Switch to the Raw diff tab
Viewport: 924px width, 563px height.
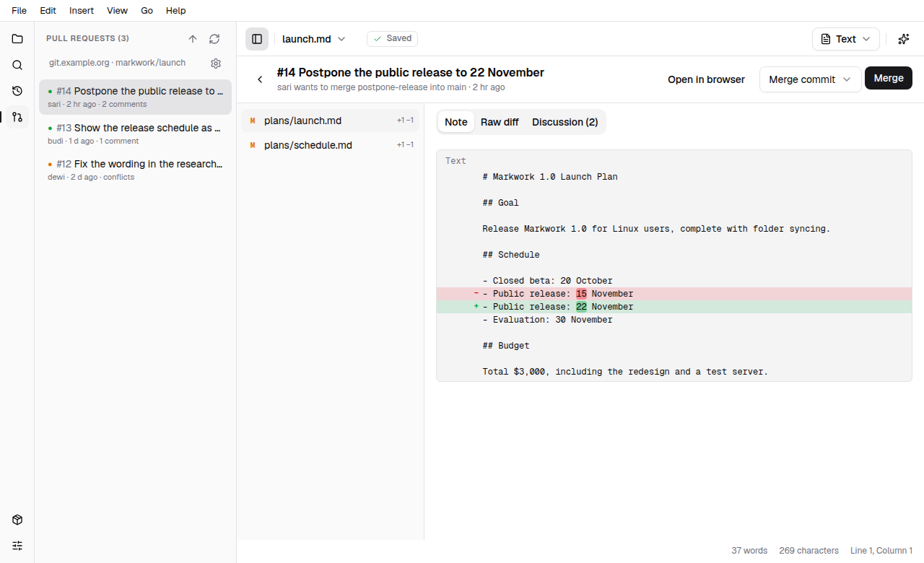pos(500,122)
